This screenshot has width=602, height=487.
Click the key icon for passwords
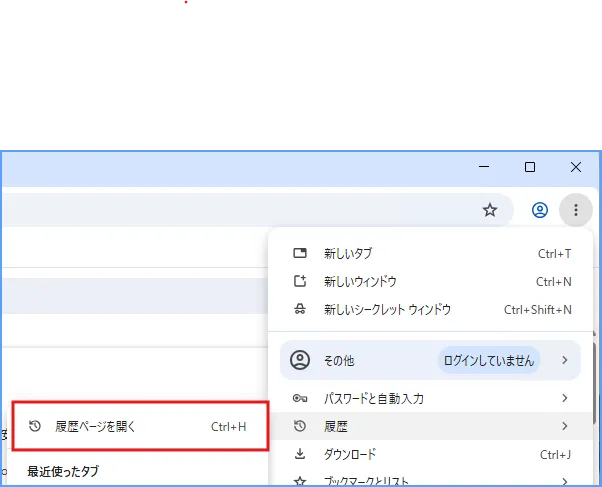click(300, 398)
